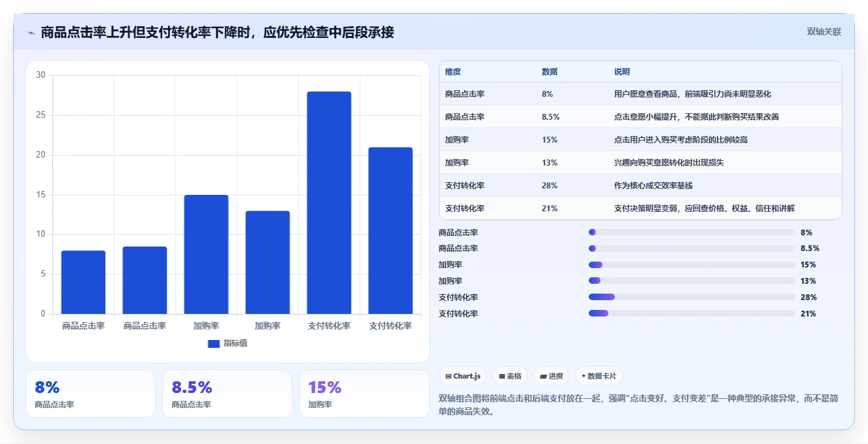This screenshot has height=444, width=868.
Task: Click the 商品点击率 chart bar at 8.5
Action: click(145, 281)
